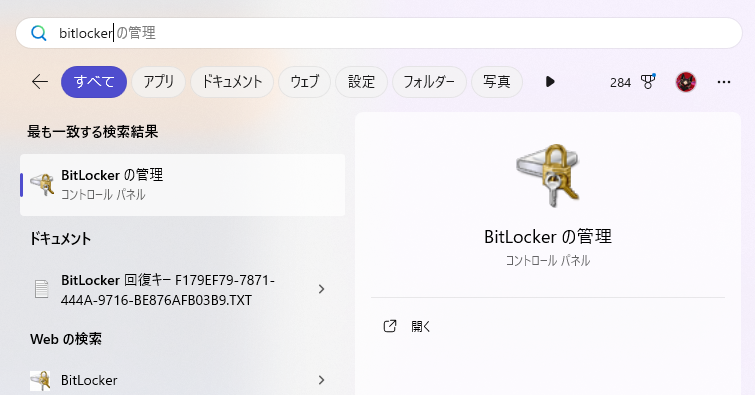Show more filters with the play arrow
The image size is (755, 395).
tap(550, 82)
